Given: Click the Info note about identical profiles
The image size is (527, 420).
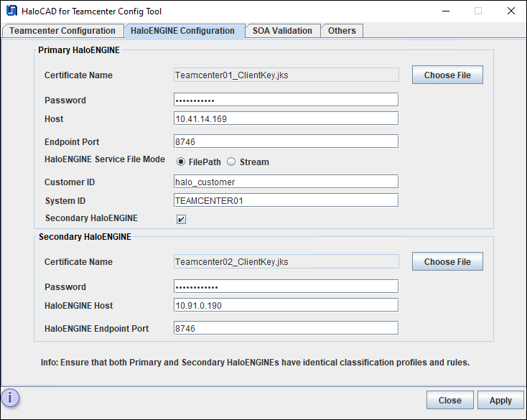Looking at the screenshot, I should 255,363.
